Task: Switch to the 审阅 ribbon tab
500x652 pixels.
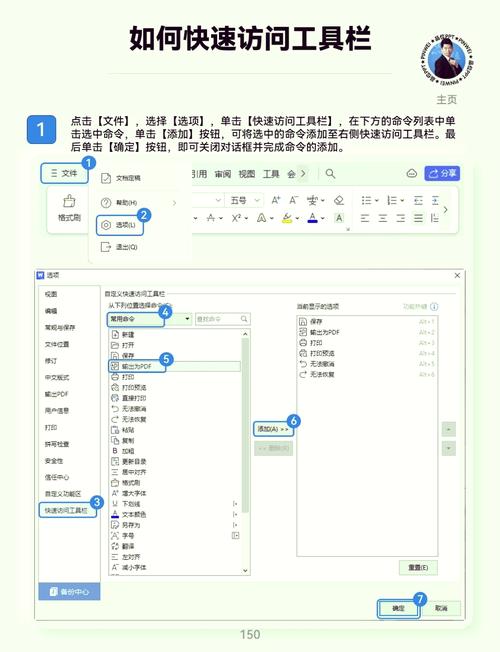Action: (223, 174)
